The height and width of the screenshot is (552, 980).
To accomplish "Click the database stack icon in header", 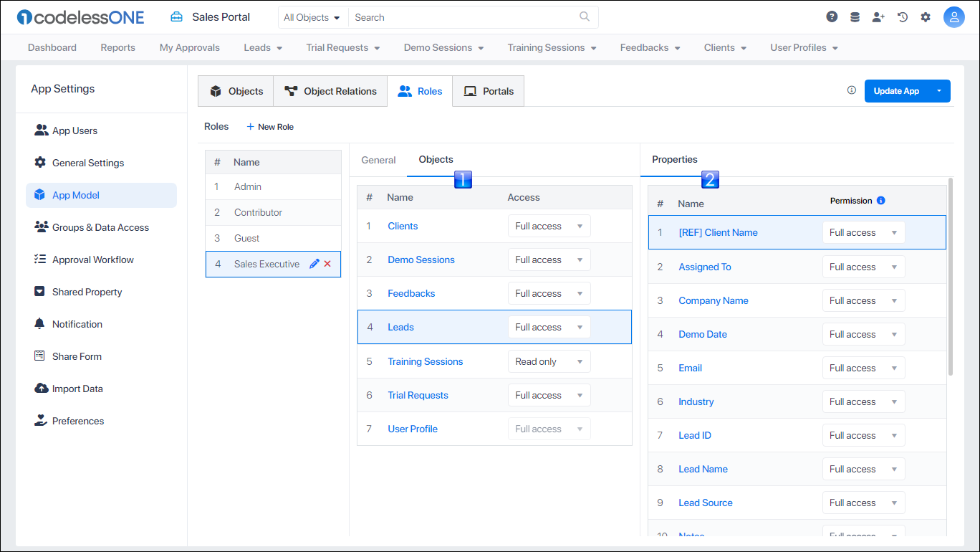I will (x=855, y=17).
